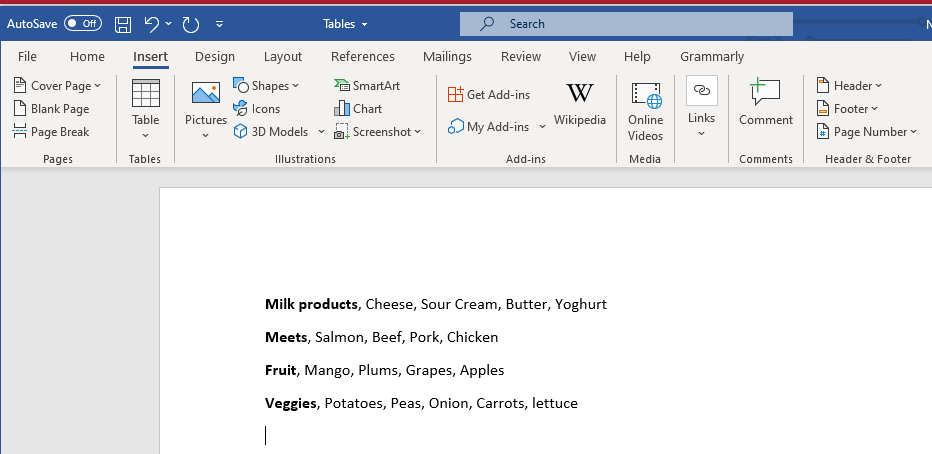Toggle the AutoSave switch
The image size is (932, 454).
click(83, 23)
